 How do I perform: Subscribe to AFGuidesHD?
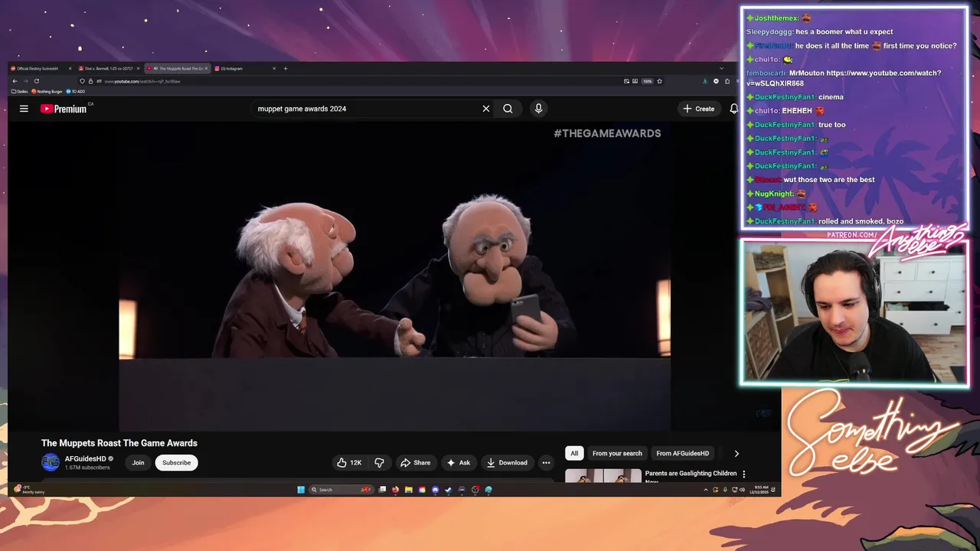point(176,462)
